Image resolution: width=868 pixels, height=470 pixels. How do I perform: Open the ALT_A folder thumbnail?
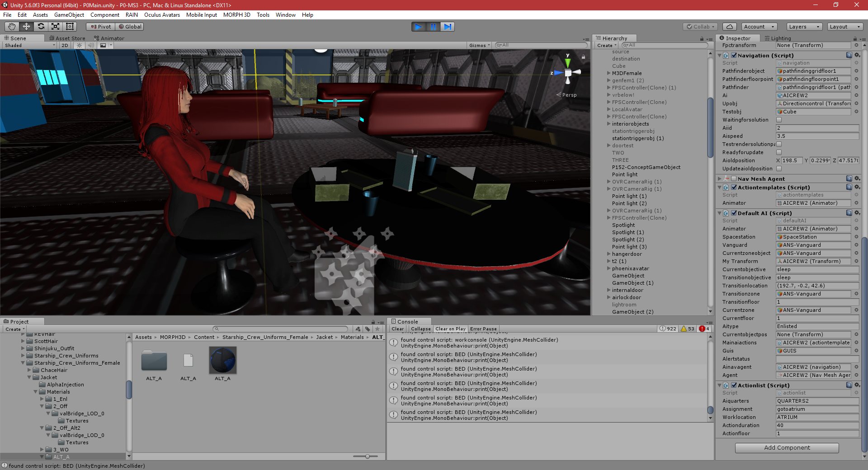coord(154,361)
